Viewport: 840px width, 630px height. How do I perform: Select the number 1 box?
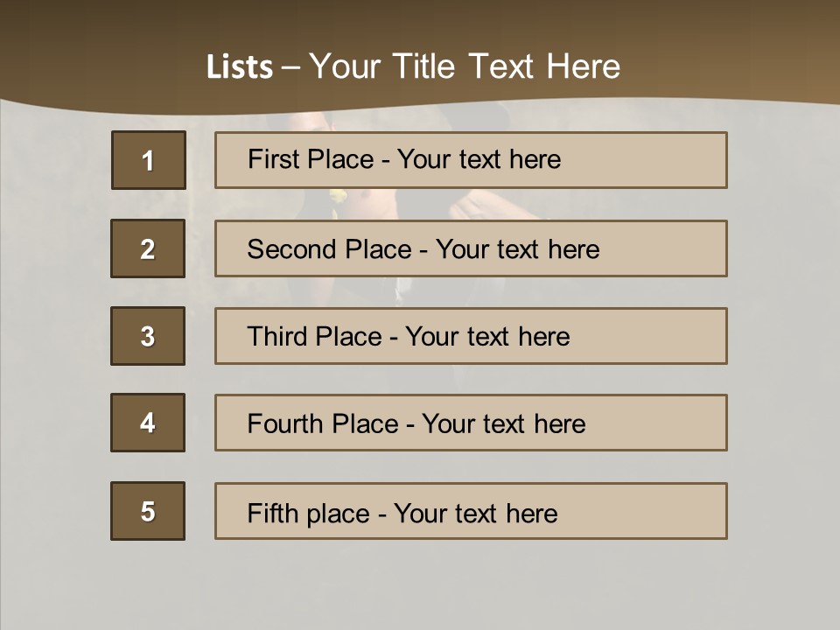point(149,160)
